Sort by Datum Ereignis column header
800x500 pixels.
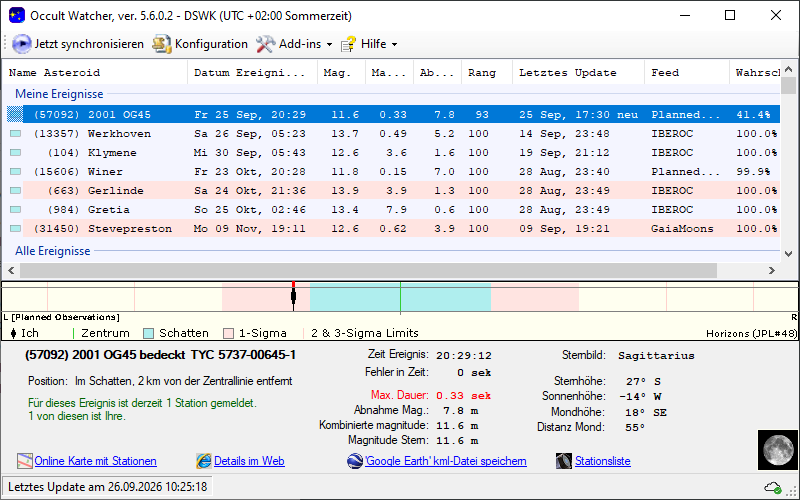click(x=253, y=72)
